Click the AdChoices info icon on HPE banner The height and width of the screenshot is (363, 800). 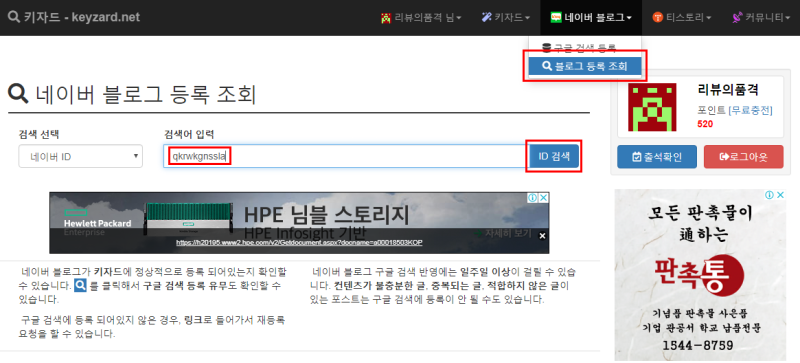click(532, 198)
